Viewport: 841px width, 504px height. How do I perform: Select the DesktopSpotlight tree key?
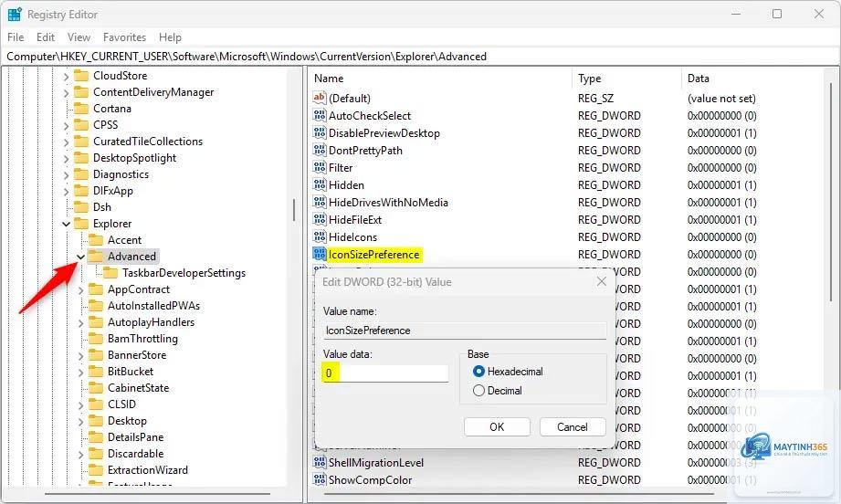(134, 158)
